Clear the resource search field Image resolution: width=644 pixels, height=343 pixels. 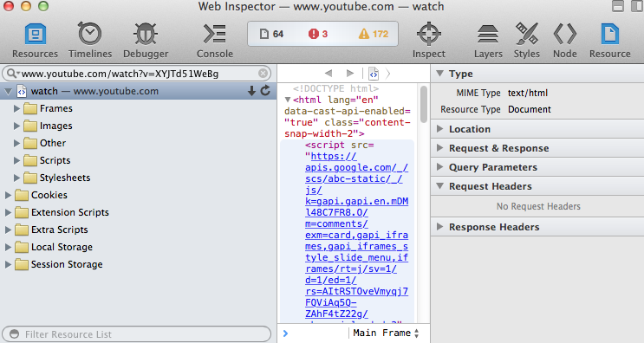(263, 74)
